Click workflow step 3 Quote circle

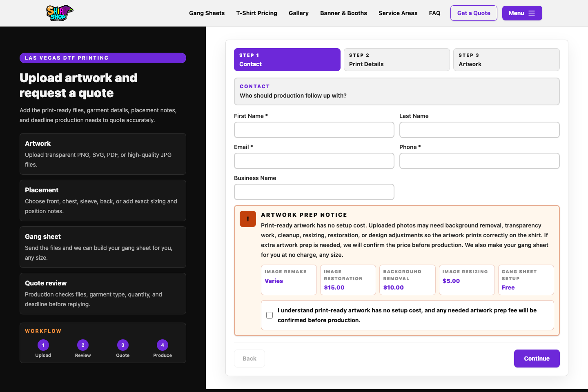click(x=123, y=345)
